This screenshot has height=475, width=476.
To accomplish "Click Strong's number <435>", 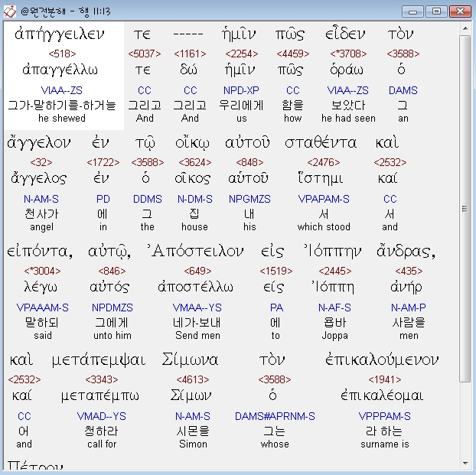I will (x=409, y=271).
